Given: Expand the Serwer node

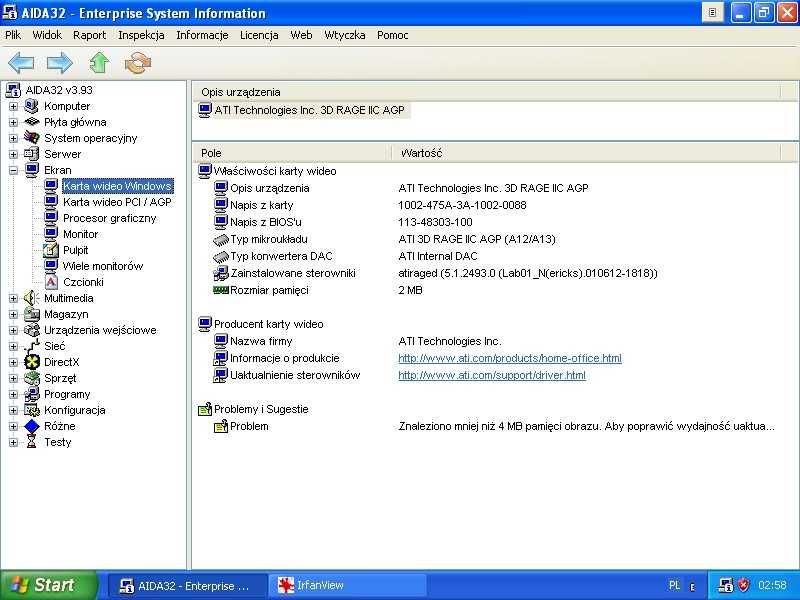Looking at the screenshot, I should coord(13,154).
